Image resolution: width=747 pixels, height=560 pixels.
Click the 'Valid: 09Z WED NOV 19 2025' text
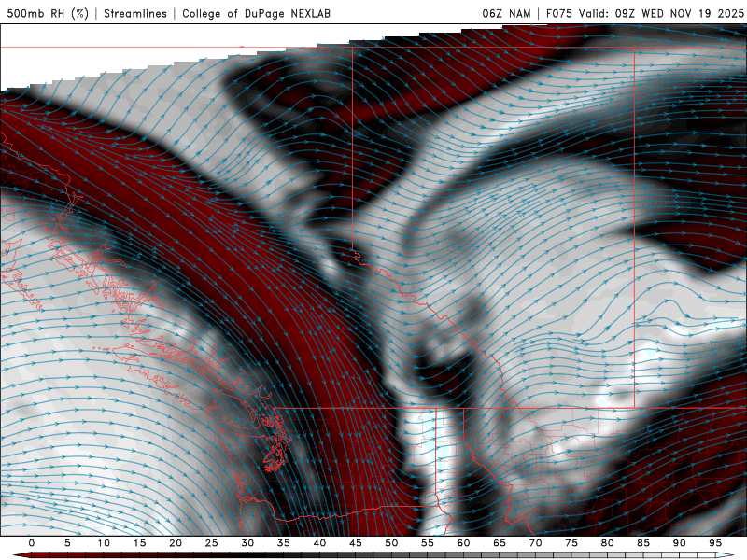(661, 13)
